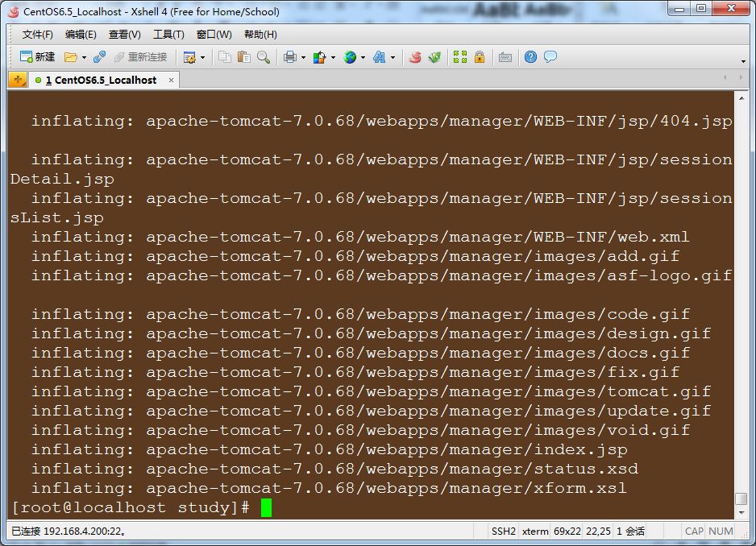This screenshot has height=546, width=756.
Task: Expand the color scheme dropdown arrow
Action: point(333,58)
